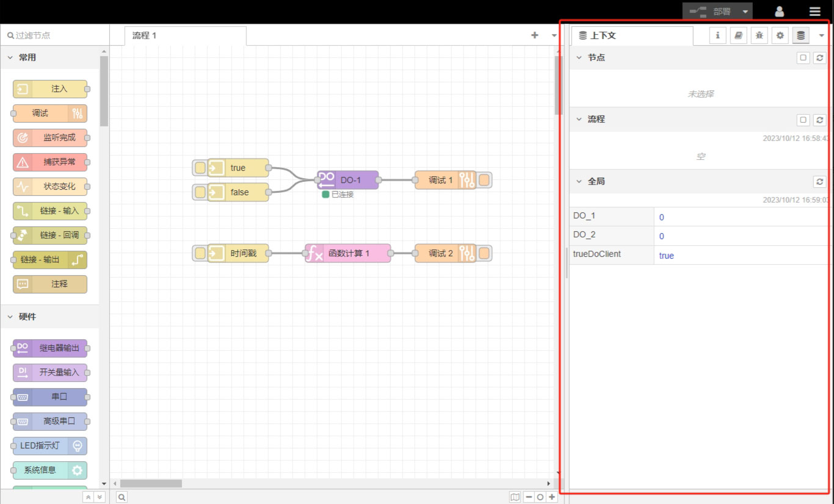
Task: Trigger the true inject node button
Action: click(200, 168)
